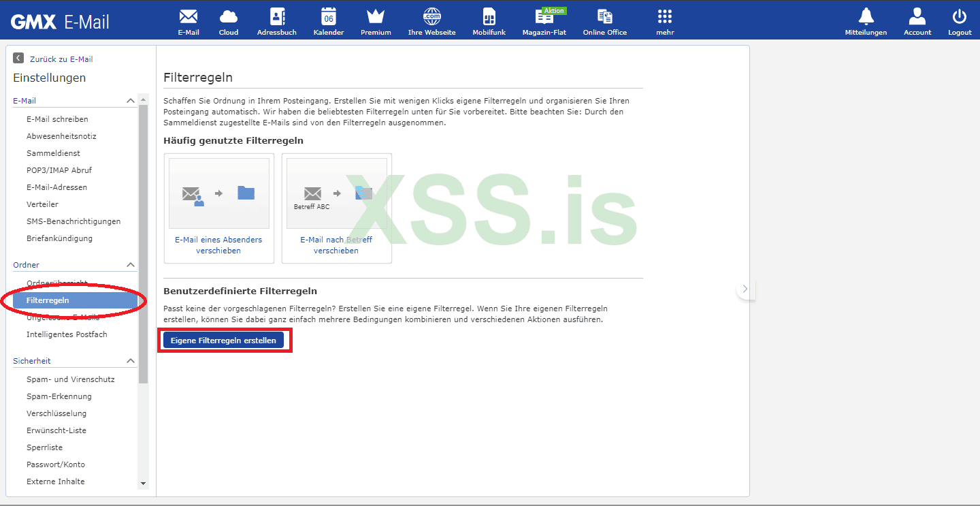
Task: Open the mehr apps grid icon
Action: pyautogui.click(x=665, y=16)
